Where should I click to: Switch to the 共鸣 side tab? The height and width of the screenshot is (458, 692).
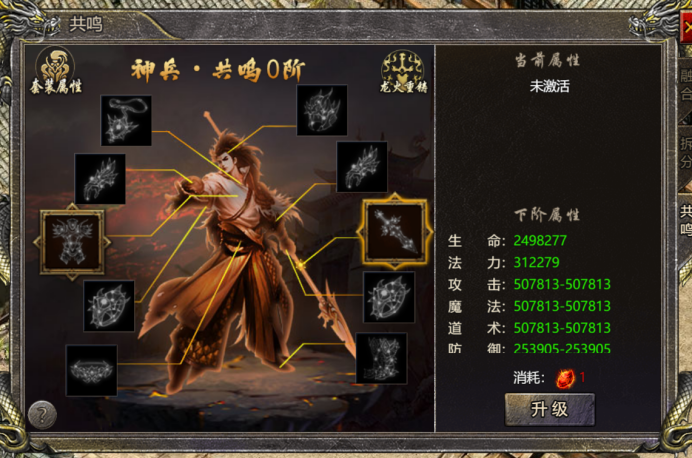[685, 220]
